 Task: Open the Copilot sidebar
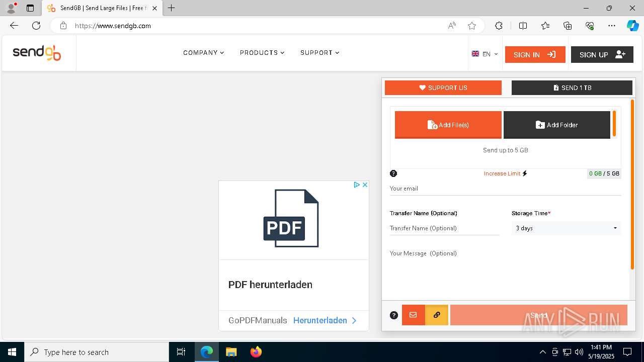[632, 26]
